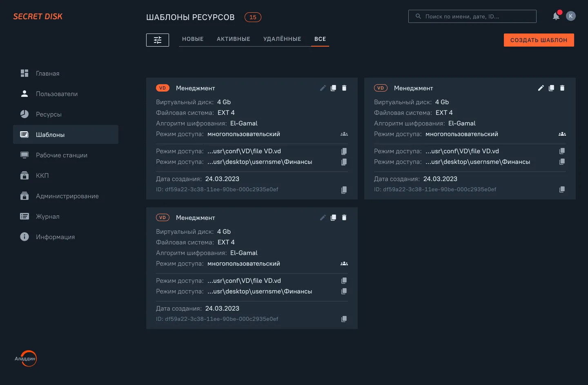
Task: Duplicate the second Менеджмент template card
Action: (551, 88)
